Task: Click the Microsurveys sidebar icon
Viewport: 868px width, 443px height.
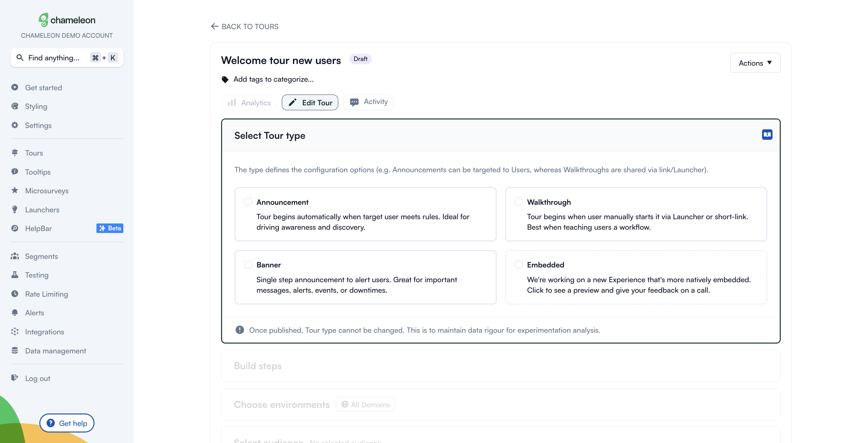Action: point(15,190)
